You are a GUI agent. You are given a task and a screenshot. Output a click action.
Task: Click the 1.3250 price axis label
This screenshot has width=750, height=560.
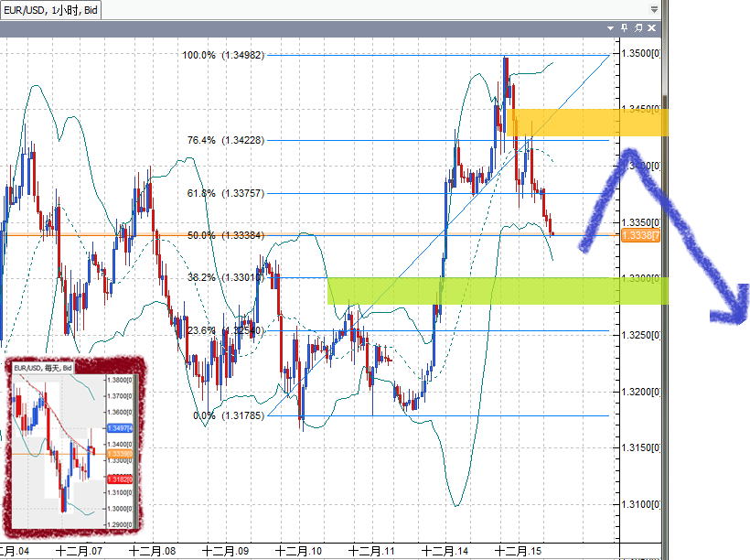(x=640, y=335)
